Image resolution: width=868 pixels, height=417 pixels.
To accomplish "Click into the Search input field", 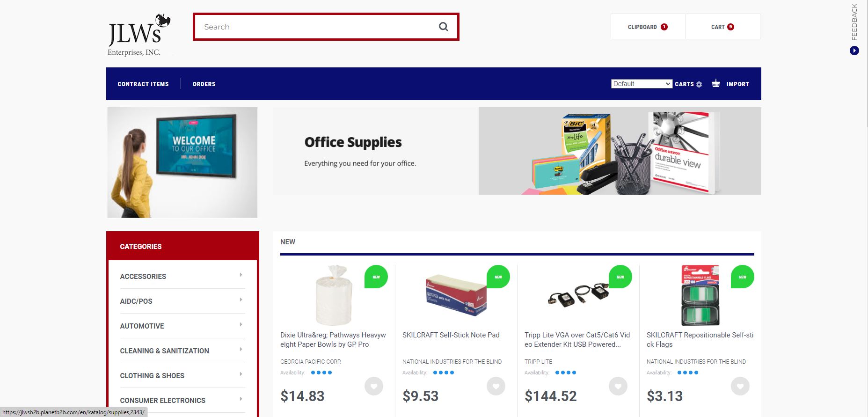I will pos(318,27).
